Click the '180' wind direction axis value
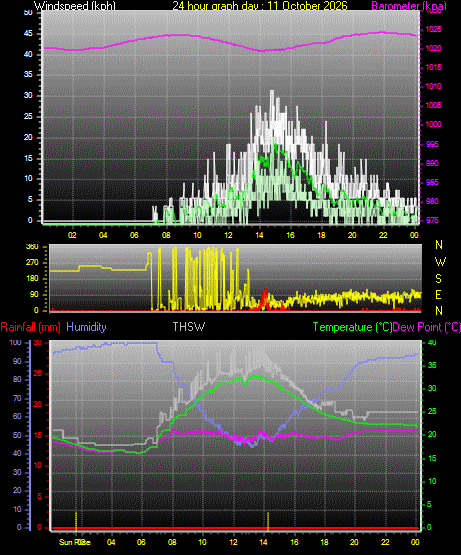The width and height of the screenshot is (461, 555). [32, 279]
